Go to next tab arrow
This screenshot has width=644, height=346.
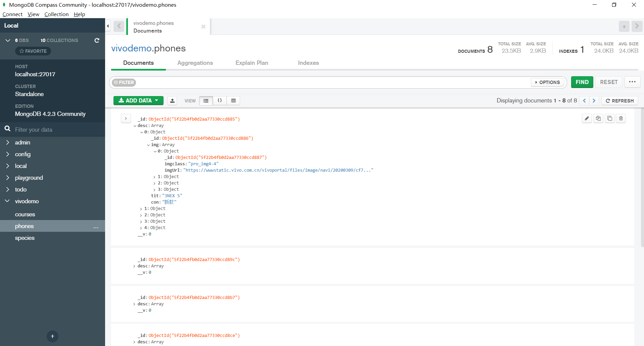(x=637, y=26)
